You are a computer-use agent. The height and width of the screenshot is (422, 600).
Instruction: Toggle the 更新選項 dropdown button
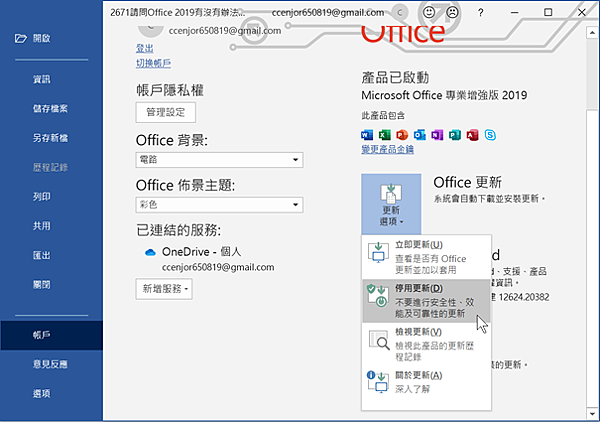[391, 204]
